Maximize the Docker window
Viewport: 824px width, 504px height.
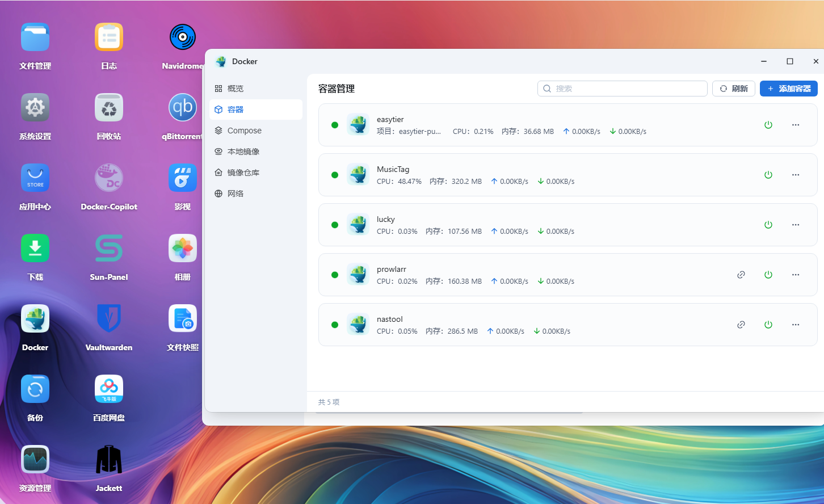coord(790,61)
